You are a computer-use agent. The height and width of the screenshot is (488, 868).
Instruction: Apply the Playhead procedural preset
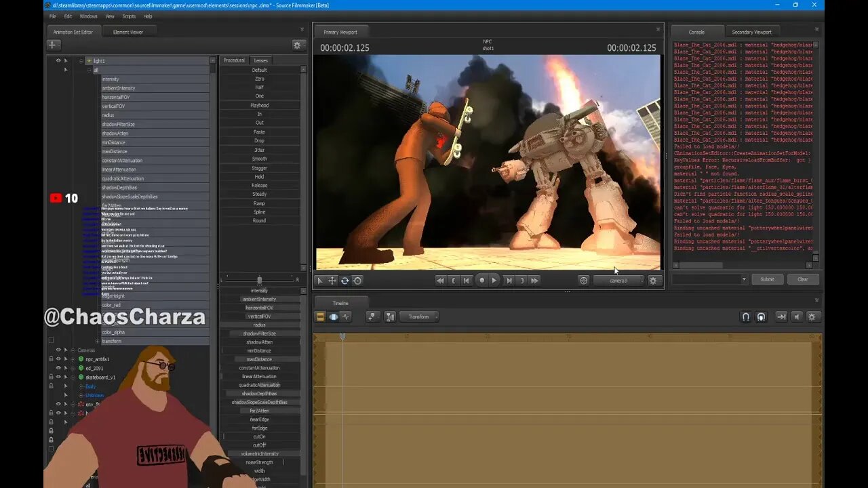point(259,105)
